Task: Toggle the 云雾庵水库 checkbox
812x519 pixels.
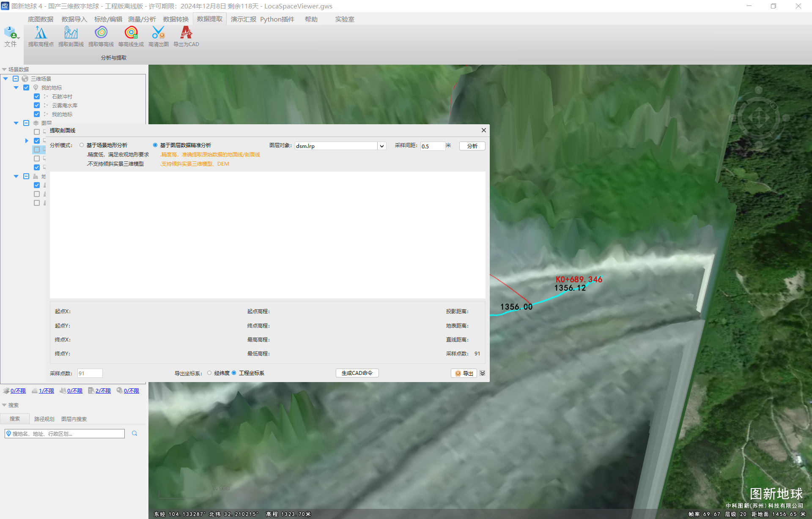Action: (x=37, y=105)
